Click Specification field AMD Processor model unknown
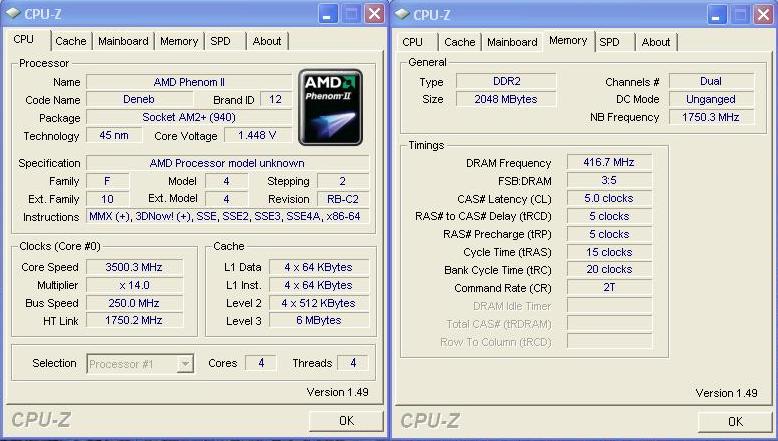 pyautogui.click(x=227, y=163)
